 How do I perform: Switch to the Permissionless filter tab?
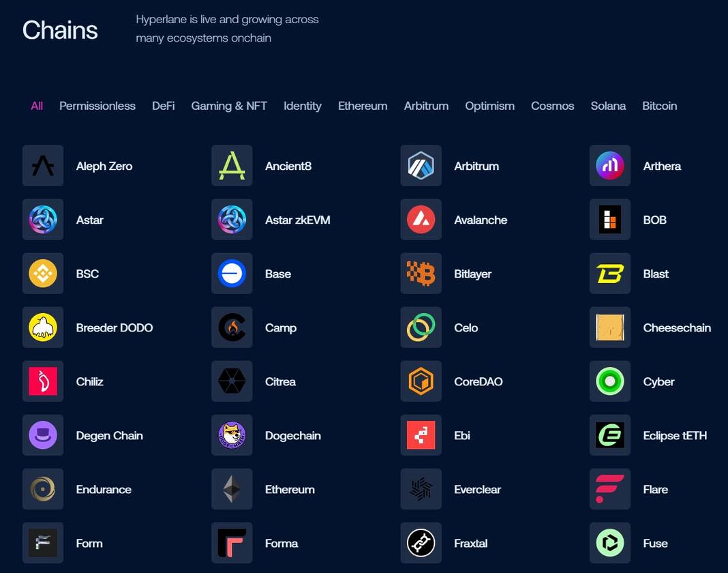tap(97, 106)
